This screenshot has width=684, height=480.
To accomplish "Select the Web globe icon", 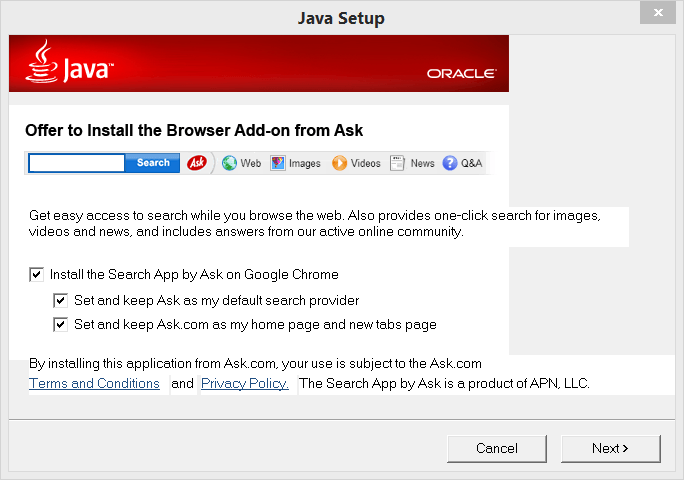I will [x=229, y=163].
